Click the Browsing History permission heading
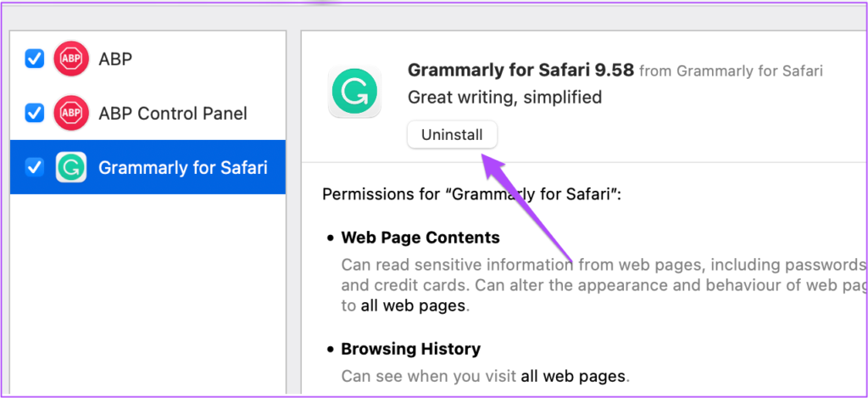The height and width of the screenshot is (398, 868). pyautogui.click(x=410, y=349)
